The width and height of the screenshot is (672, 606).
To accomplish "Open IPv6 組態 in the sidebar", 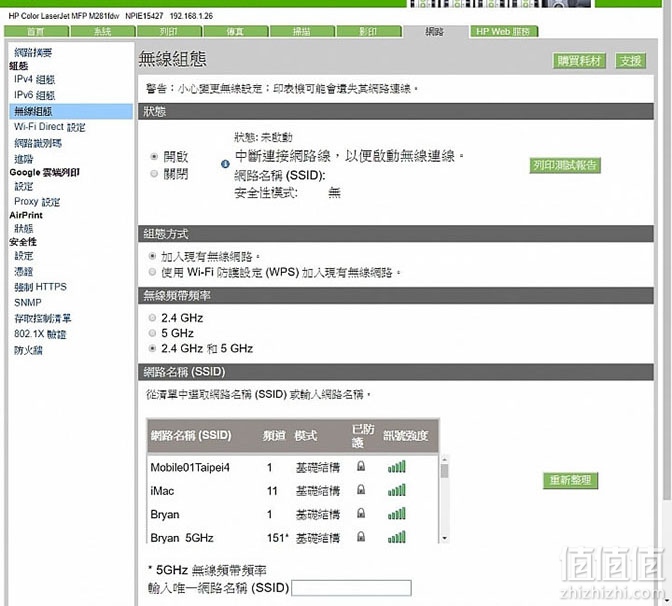I will 34,95.
